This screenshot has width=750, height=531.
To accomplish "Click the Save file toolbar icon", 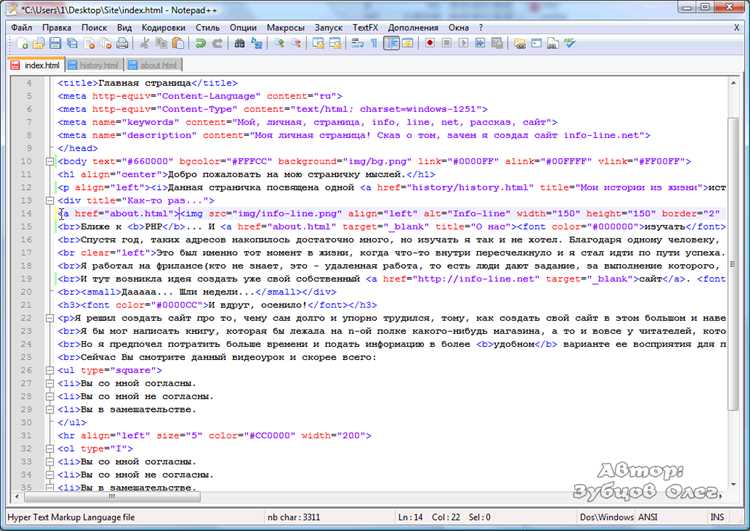I will tap(57, 43).
